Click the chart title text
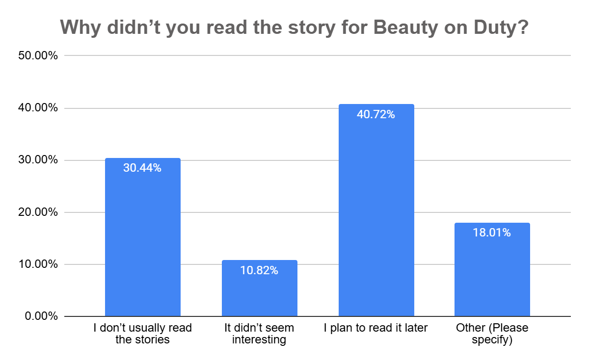The height and width of the screenshot is (364, 589). point(294,28)
